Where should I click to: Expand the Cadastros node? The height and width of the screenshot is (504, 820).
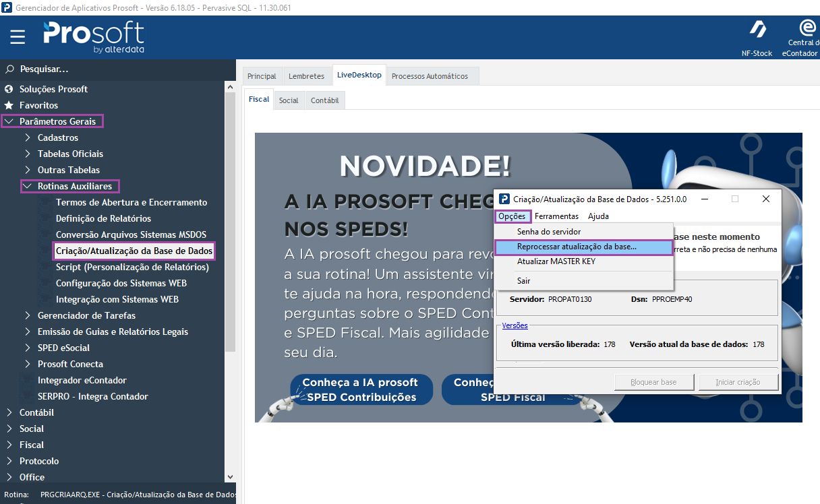[x=28, y=137]
